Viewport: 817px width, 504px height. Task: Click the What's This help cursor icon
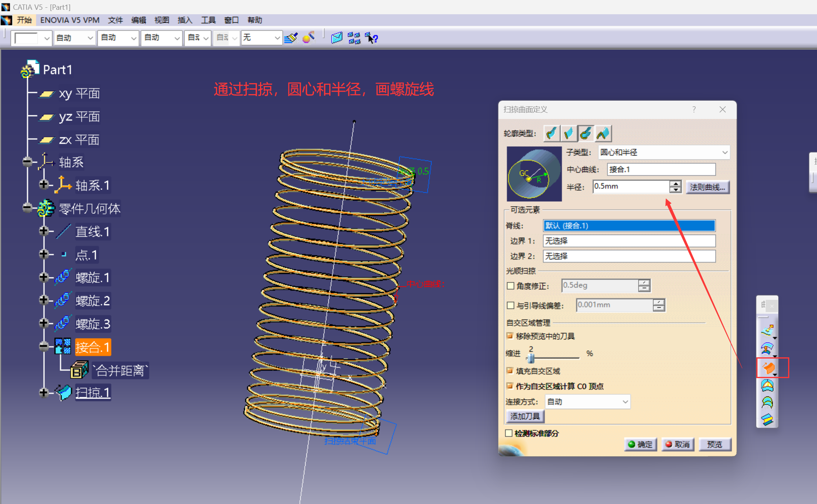pos(371,38)
